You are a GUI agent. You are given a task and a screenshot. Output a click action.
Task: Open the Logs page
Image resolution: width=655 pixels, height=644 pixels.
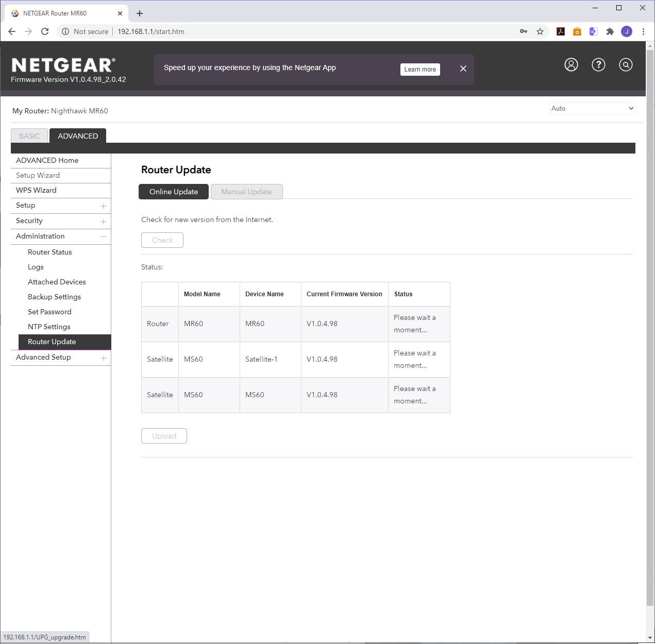[36, 267]
